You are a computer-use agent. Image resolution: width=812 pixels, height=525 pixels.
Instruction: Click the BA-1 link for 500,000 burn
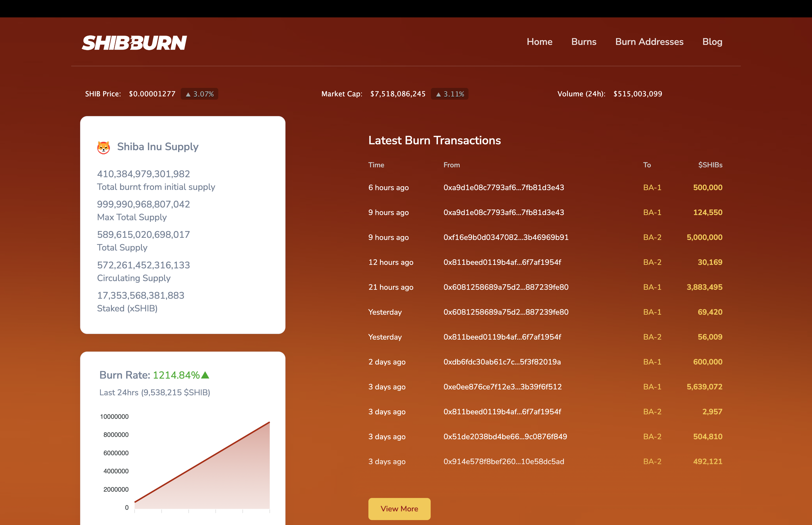652,188
